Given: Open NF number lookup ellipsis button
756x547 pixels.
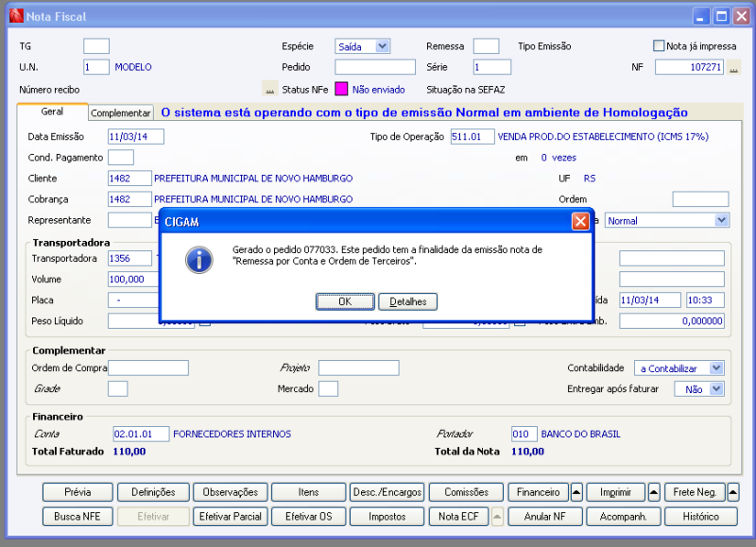Looking at the screenshot, I should click(x=733, y=67).
